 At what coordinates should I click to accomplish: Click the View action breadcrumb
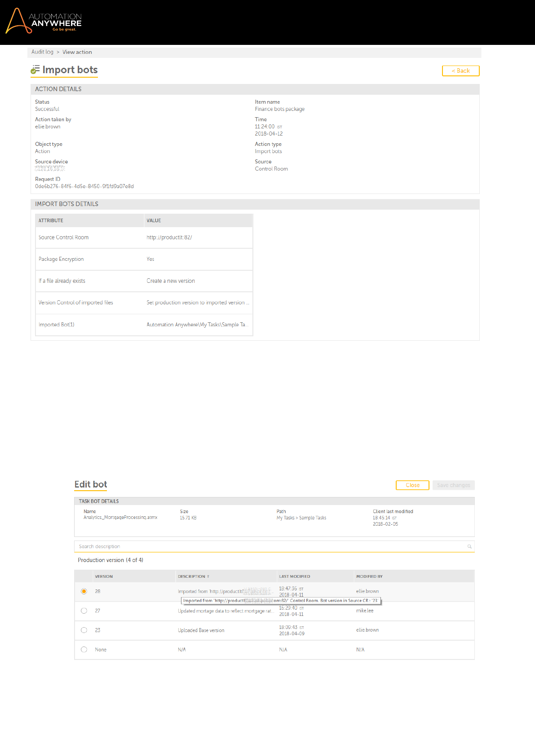point(77,52)
